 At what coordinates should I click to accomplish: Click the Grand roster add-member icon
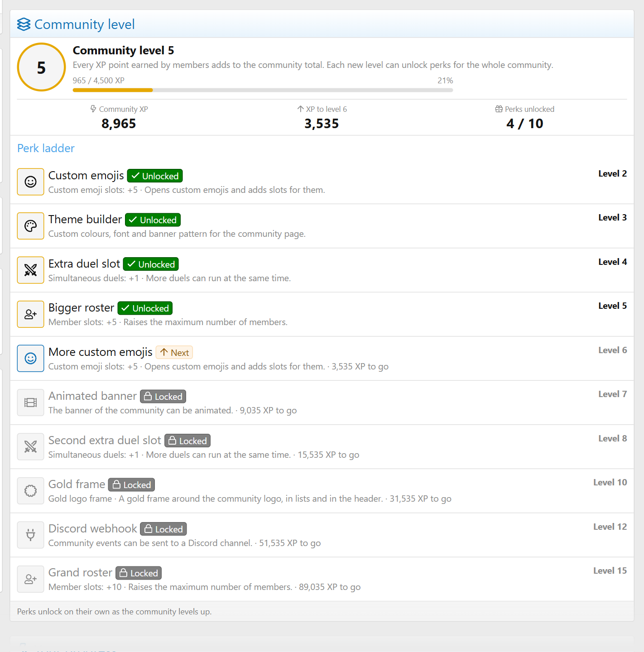(30, 579)
